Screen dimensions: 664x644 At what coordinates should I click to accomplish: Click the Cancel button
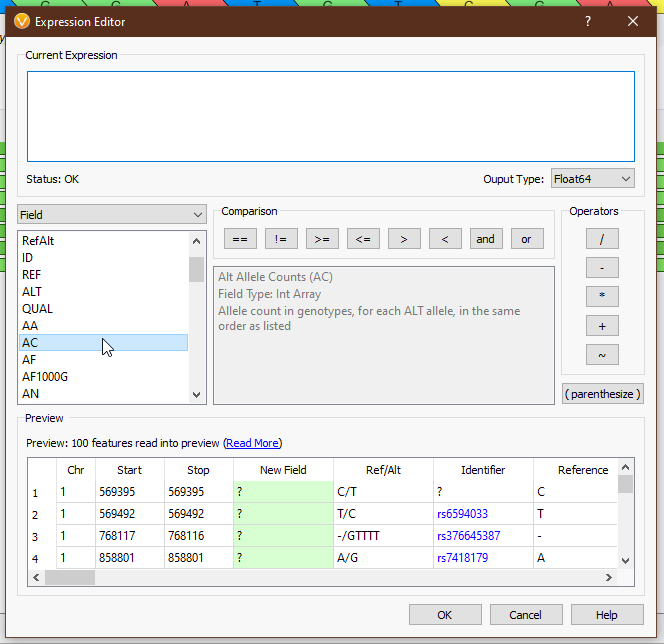526,615
